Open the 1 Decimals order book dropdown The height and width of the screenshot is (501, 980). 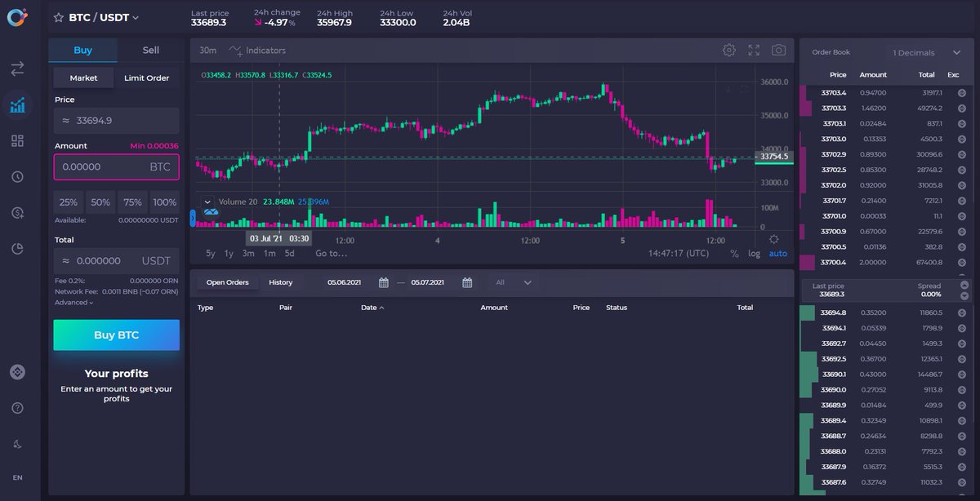coord(927,52)
